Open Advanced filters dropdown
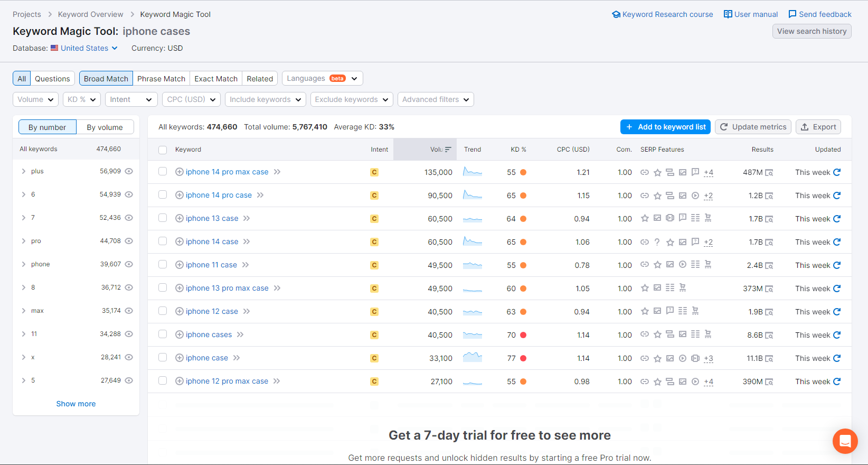This screenshot has height=465, width=868. [436, 99]
